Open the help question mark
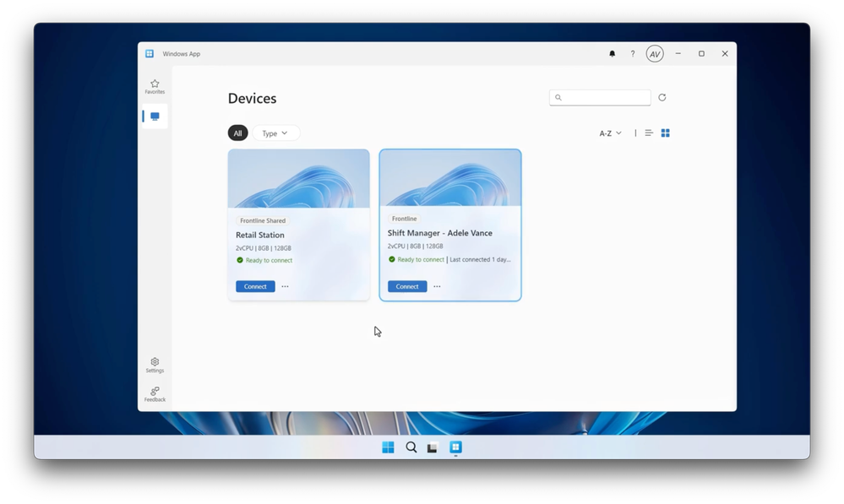 click(633, 54)
